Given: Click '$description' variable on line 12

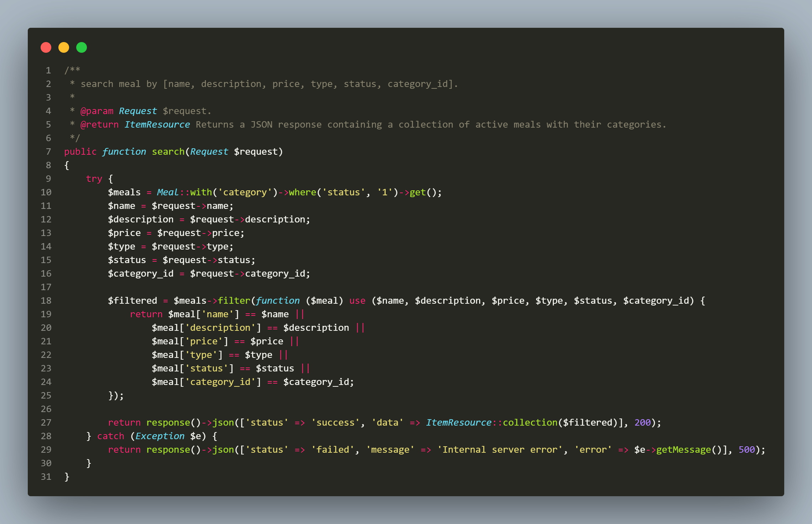Looking at the screenshot, I should tap(141, 220).
